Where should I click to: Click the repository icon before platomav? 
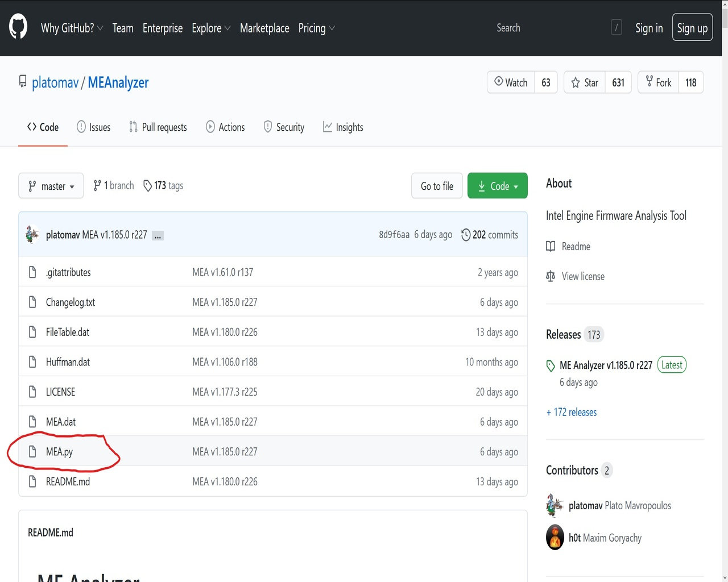point(23,82)
